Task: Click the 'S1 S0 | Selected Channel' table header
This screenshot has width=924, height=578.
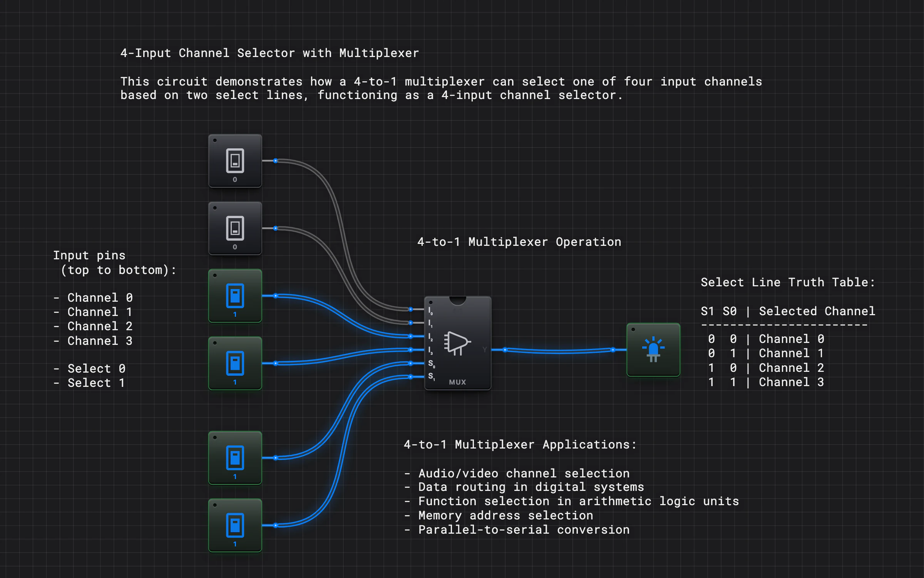Action: pos(788,311)
